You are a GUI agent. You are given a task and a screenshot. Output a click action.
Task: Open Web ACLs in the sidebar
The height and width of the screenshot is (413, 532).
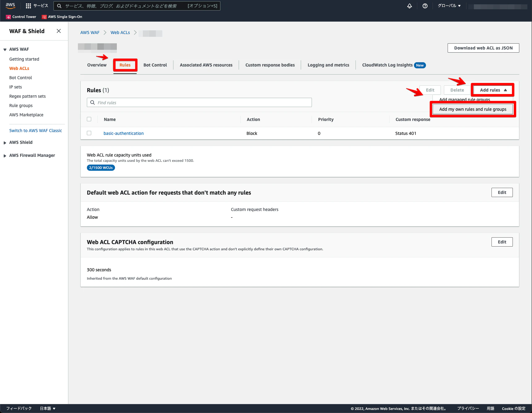click(x=19, y=68)
